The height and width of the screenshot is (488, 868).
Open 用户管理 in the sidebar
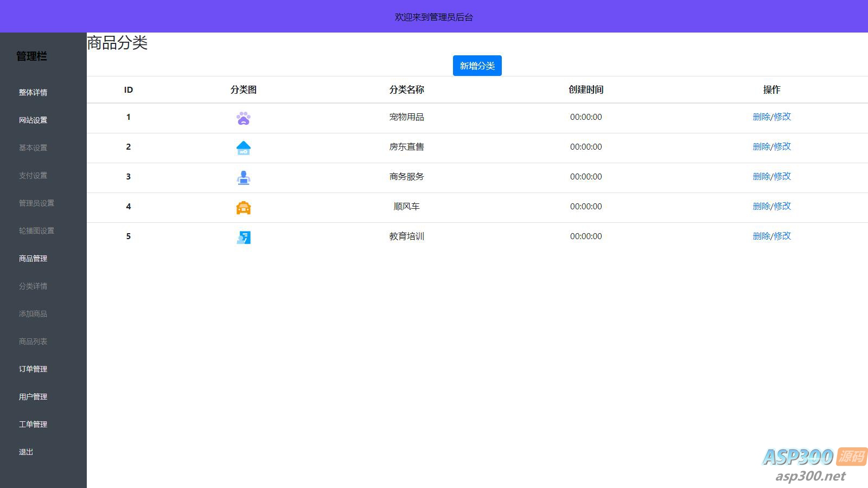(x=33, y=396)
